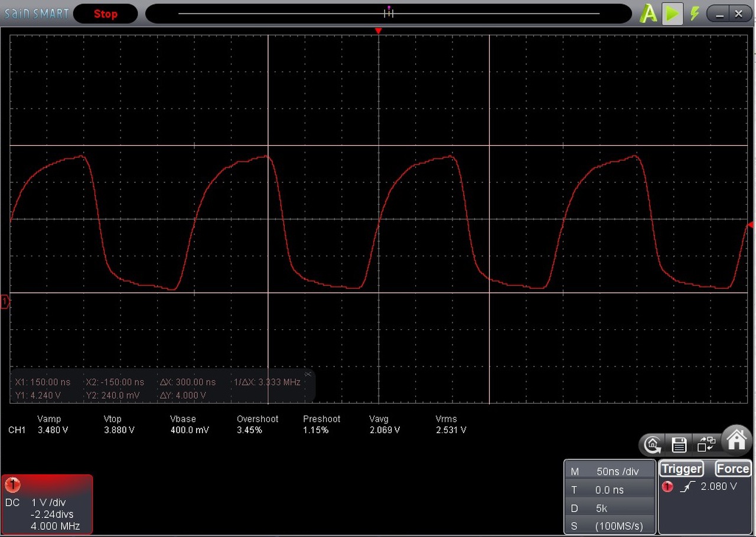The height and width of the screenshot is (537, 756).
Task: Click the floppy disk save icon
Action: [679, 444]
